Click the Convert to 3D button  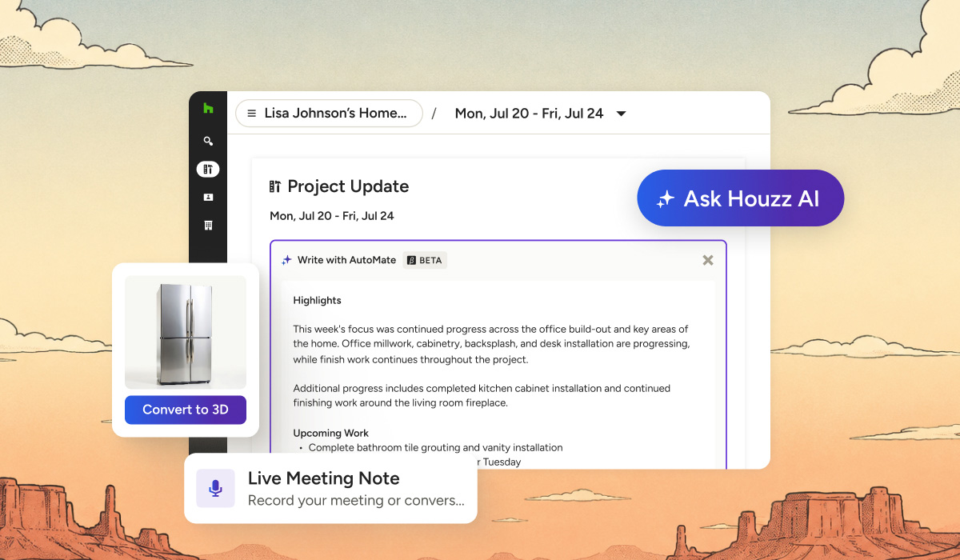click(186, 410)
